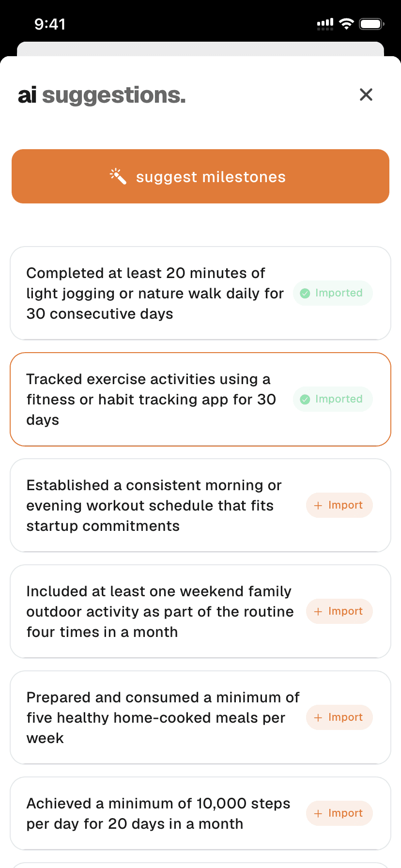Click green checkmark icon on jogging milestone
Image resolution: width=401 pixels, height=868 pixels.
tap(305, 293)
